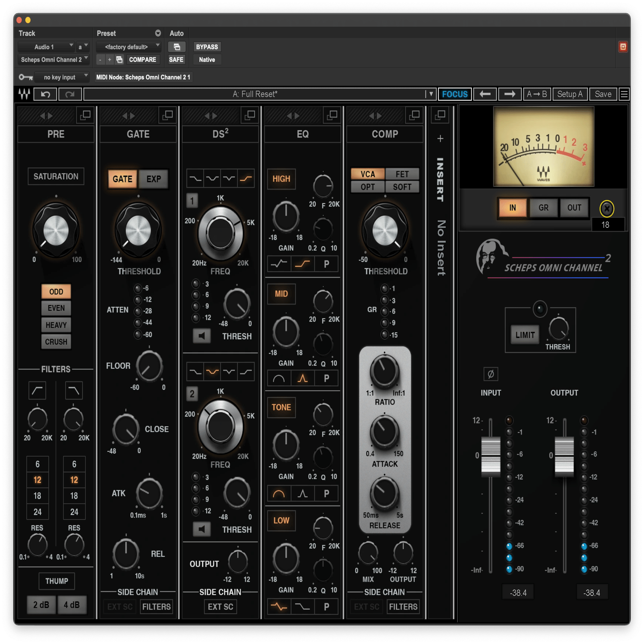
Task: Expand the EQ module window icon
Action: click(x=332, y=115)
